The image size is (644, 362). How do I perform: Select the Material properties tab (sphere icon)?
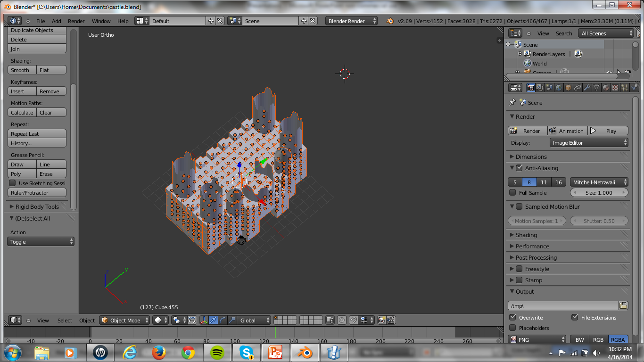pos(605,87)
